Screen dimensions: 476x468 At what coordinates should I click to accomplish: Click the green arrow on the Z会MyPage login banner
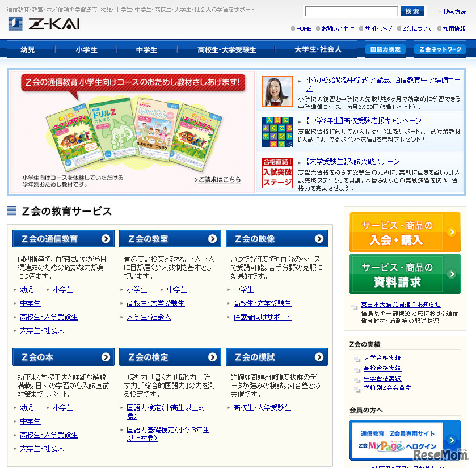(451, 439)
